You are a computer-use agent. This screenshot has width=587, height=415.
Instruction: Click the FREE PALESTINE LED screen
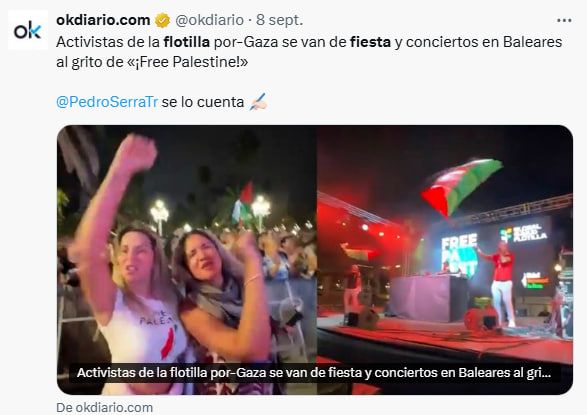coord(459,254)
